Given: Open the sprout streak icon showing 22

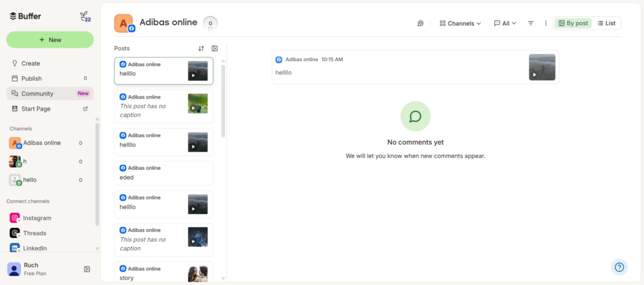Looking at the screenshot, I should [x=86, y=17].
